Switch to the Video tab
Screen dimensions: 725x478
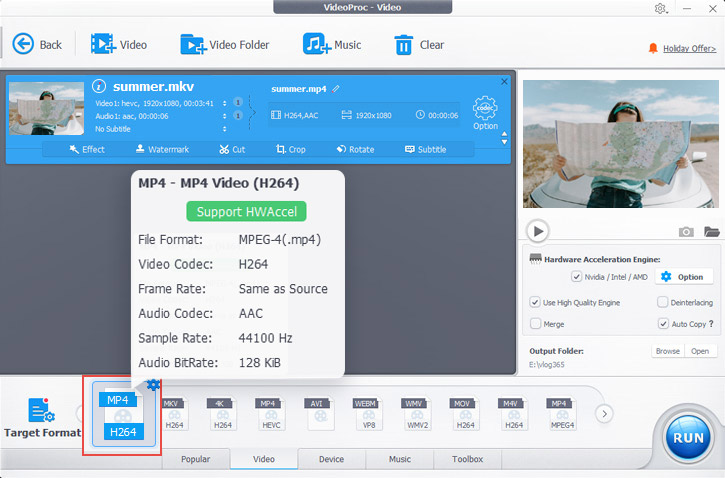[x=264, y=459]
